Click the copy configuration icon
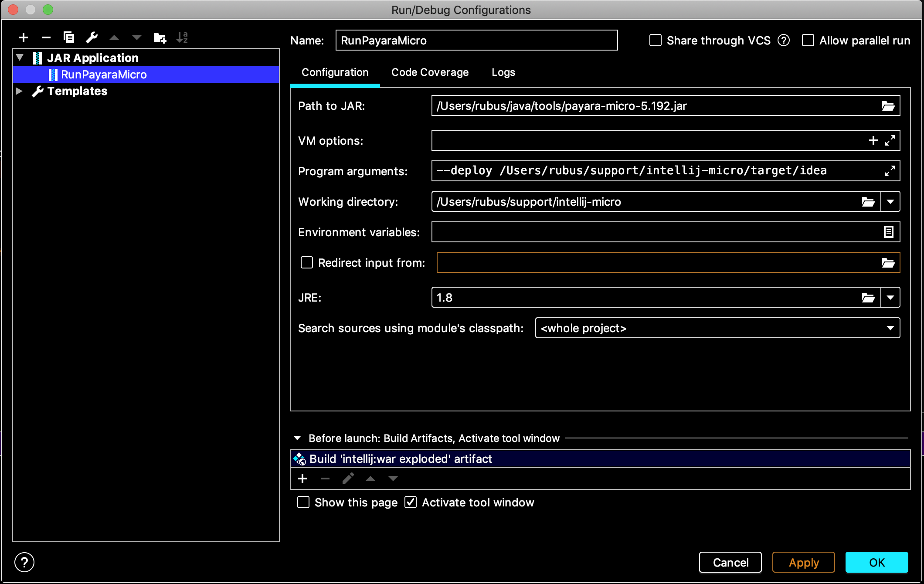 click(68, 37)
